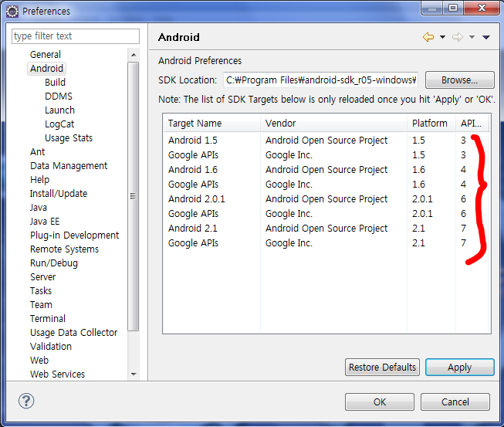Select the Java category
This screenshot has width=504, height=427.
[x=39, y=208]
